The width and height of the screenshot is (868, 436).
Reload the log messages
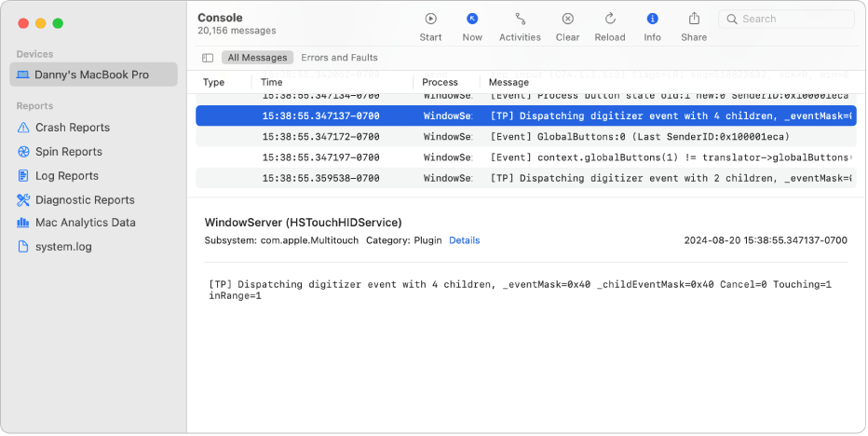pos(610,19)
